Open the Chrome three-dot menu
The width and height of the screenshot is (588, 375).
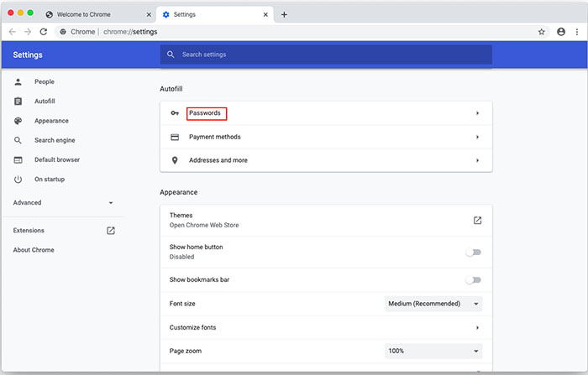(577, 32)
